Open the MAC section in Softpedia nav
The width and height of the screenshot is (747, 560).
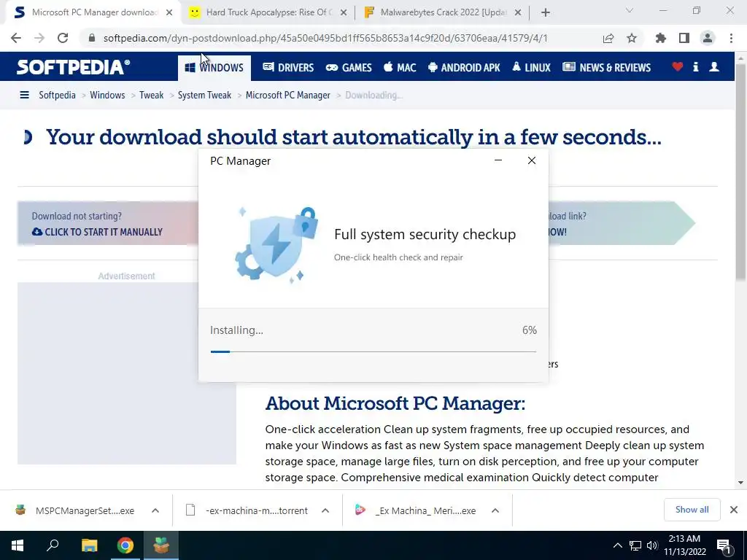coord(400,68)
